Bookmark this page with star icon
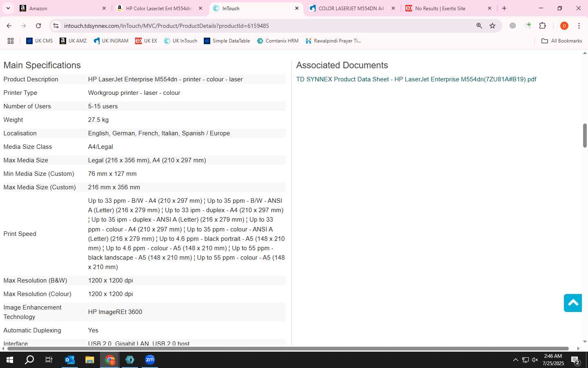 click(492, 26)
